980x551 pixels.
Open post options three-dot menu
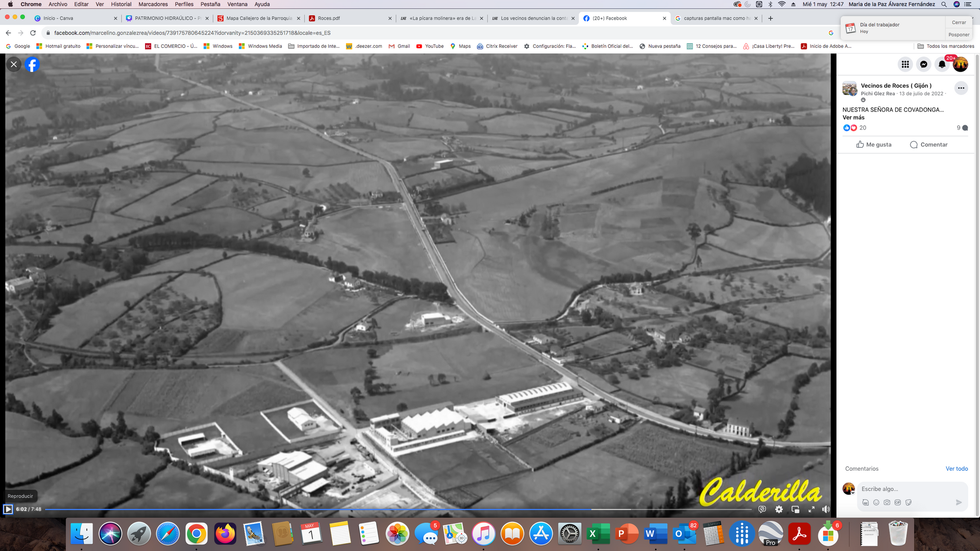(961, 88)
